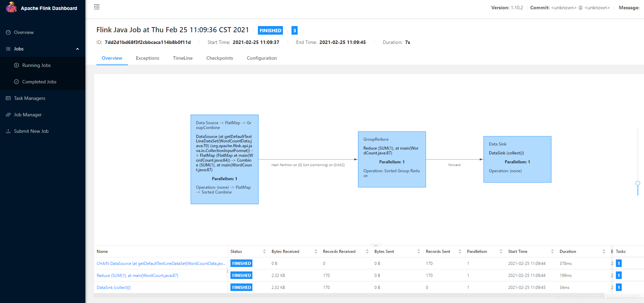The image size is (644, 303).
Task: Click FINISHED status of CHAIN DataSource row
Action: coord(241,264)
